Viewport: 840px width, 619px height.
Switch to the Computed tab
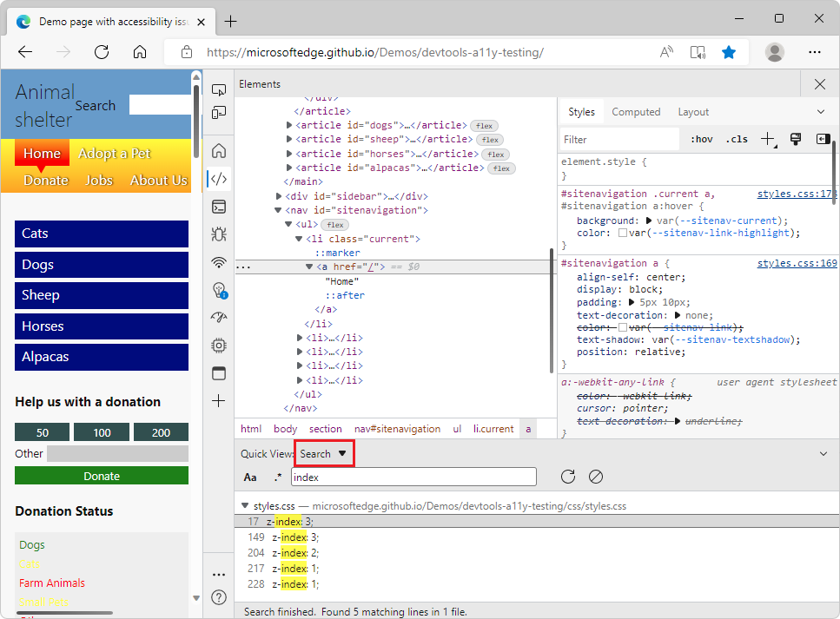click(x=636, y=111)
